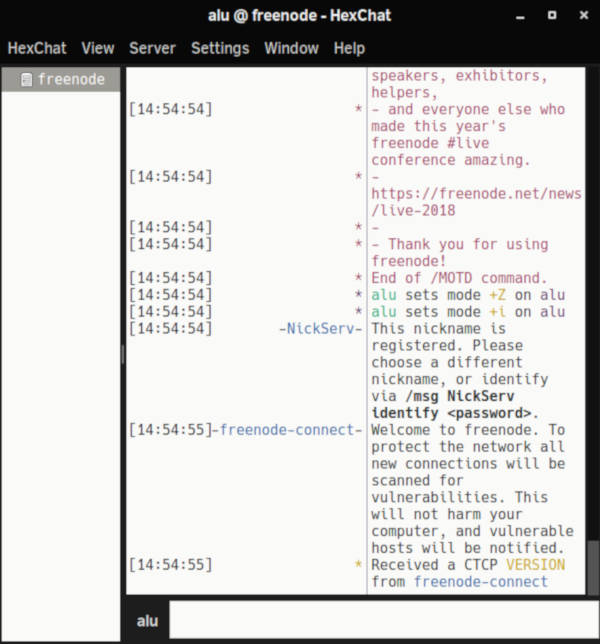This screenshot has width=600, height=644.
Task: Open the View menu
Action: [x=98, y=48]
